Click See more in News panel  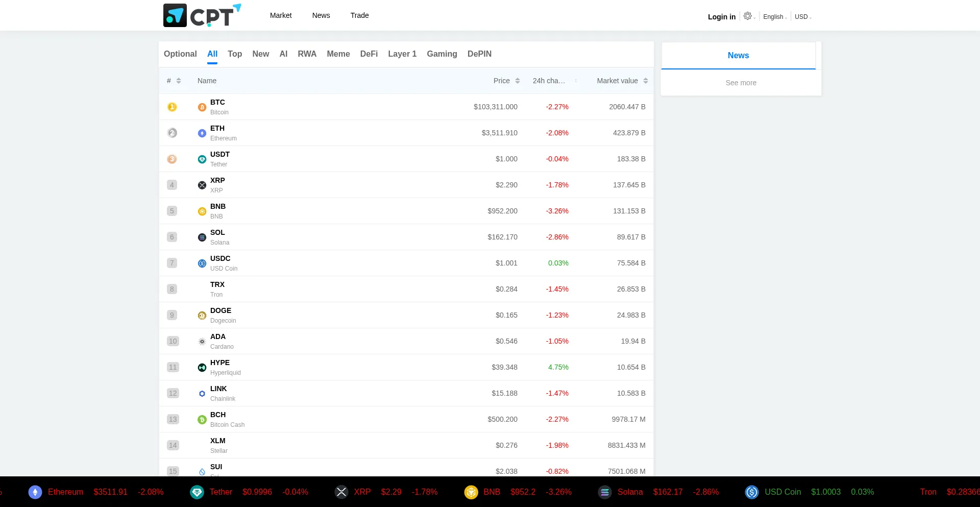(x=741, y=83)
